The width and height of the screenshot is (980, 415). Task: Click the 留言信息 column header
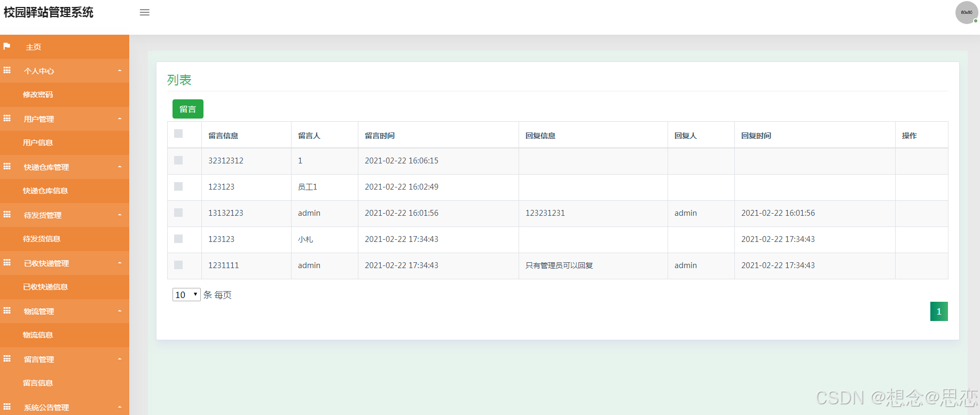(x=223, y=136)
